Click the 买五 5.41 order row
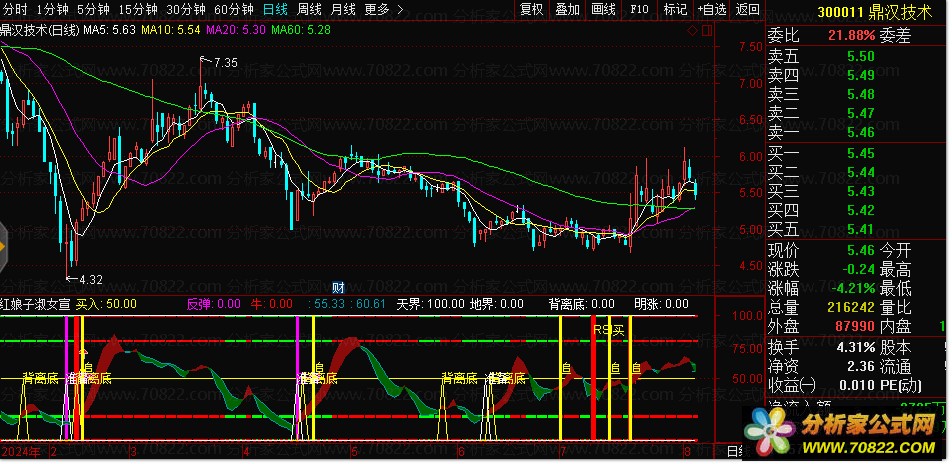Screen dimensions: 952x464 856,230
